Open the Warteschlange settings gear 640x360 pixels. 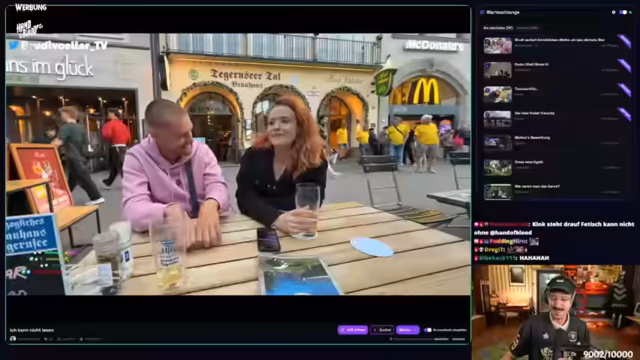tap(613, 12)
